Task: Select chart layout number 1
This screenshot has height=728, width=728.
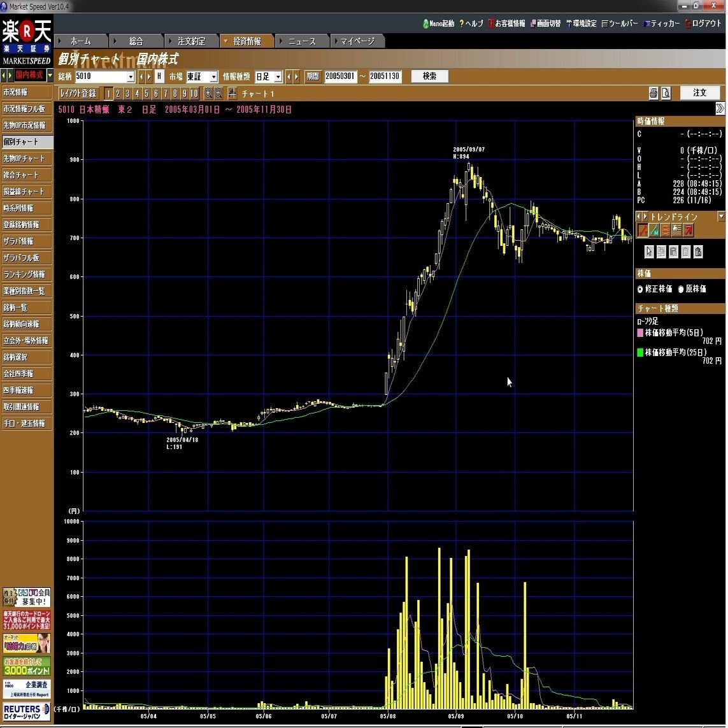Action: [x=108, y=94]
